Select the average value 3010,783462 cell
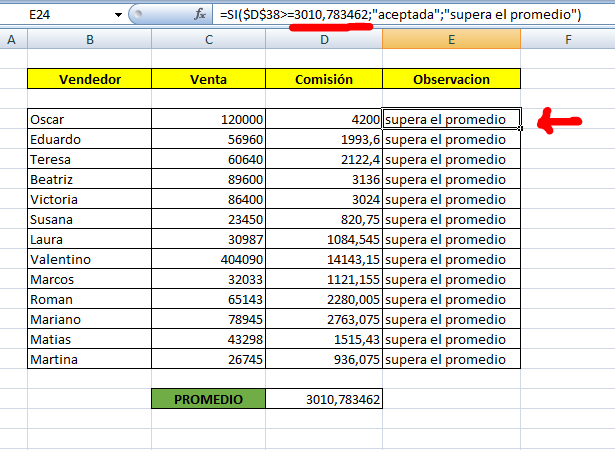The image size is (615, 450). tap(324, 399)
